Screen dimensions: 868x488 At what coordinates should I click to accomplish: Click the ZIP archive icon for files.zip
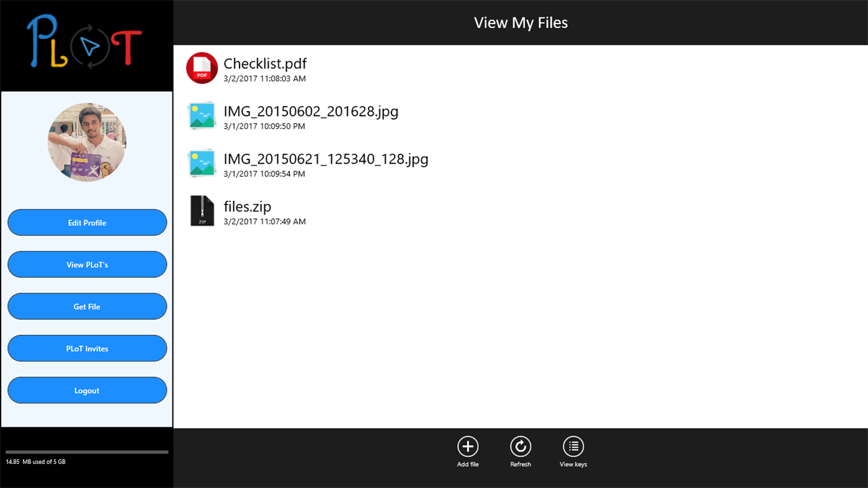(x=202, y=211)
